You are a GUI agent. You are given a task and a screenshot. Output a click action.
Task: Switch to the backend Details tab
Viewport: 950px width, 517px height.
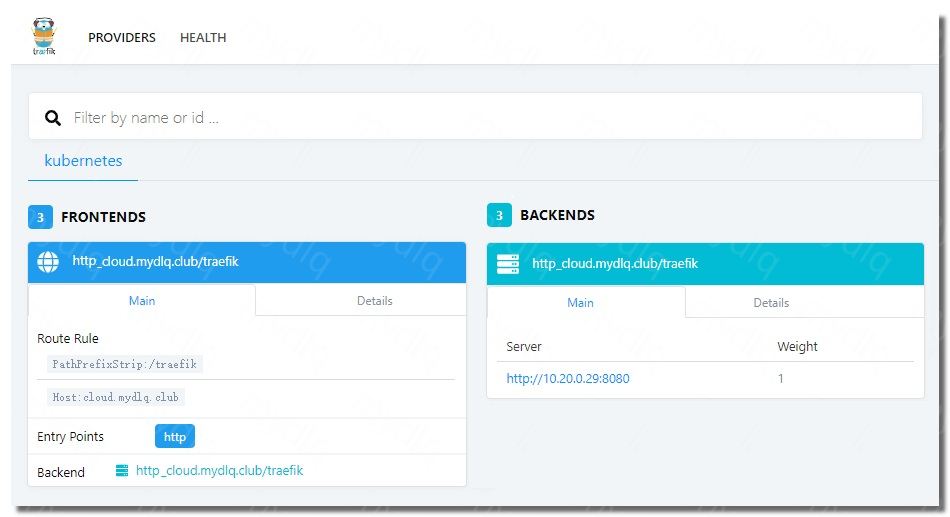[771, 302]
